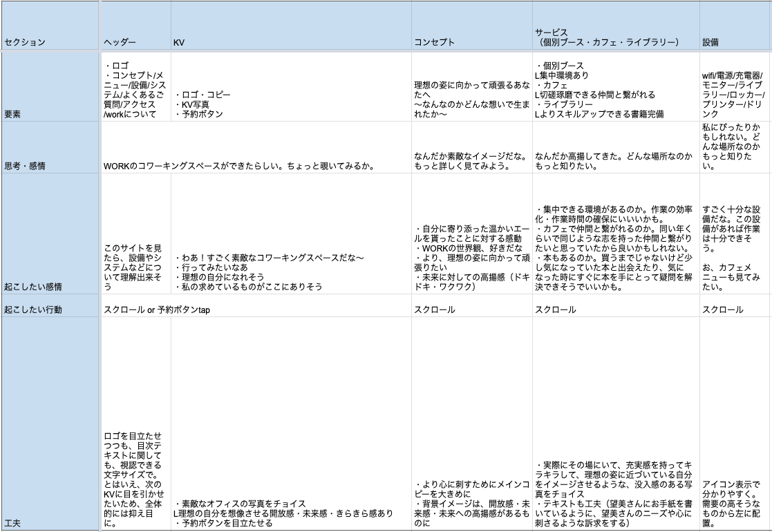
Task: Select the 要素 row label cell
Action: tap(50, 88)
